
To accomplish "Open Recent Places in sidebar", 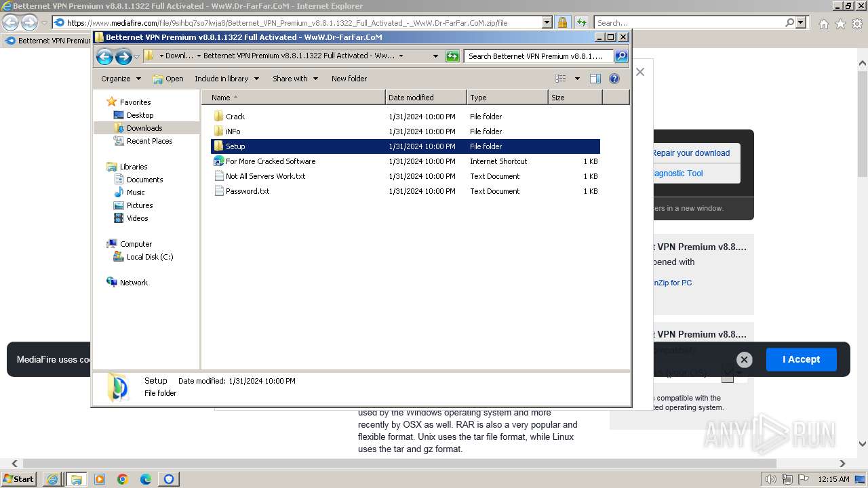I will [149, 141].
